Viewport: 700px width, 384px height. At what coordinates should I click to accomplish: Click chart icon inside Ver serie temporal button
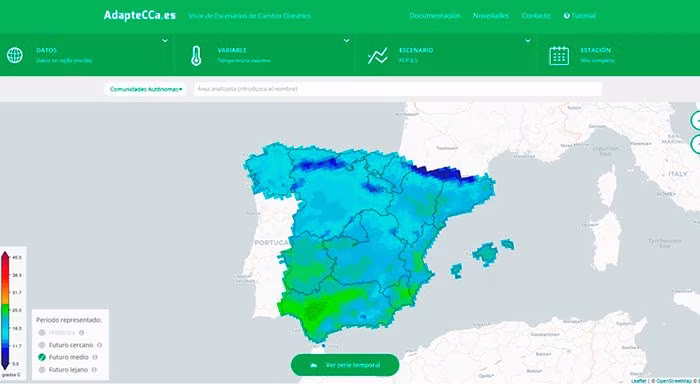314,365
